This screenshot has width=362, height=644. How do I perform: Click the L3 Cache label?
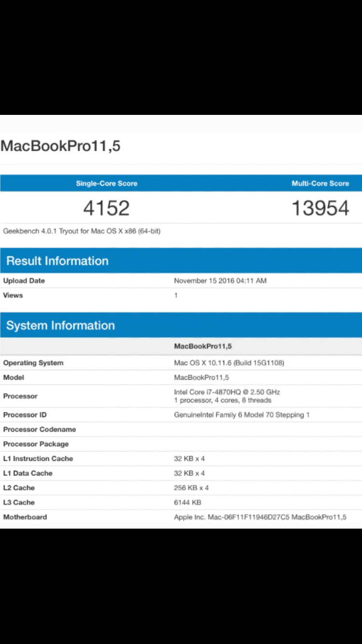19,502
